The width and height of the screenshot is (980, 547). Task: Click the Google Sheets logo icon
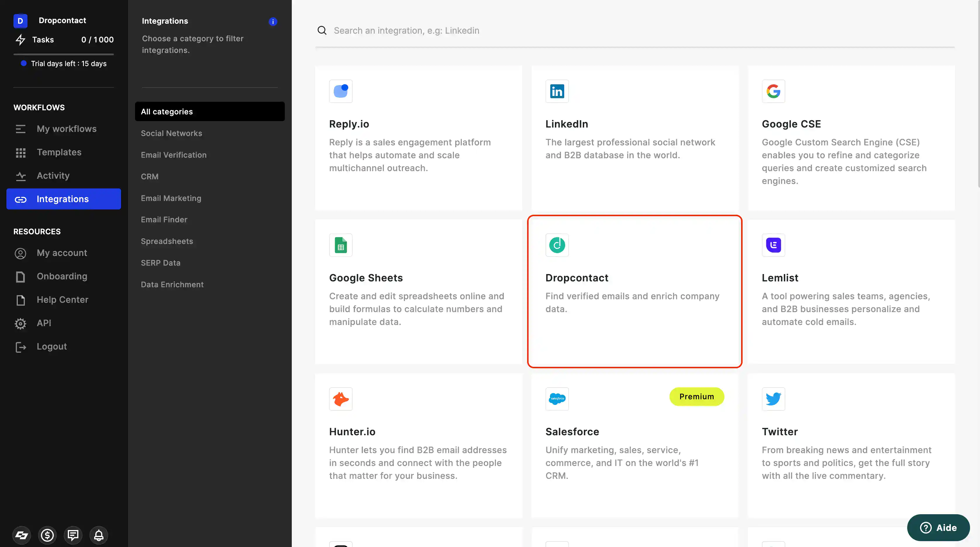[x=341, y=245]
